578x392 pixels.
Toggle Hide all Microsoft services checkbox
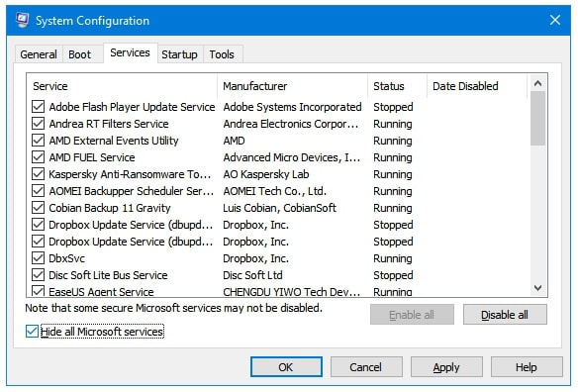32,332
